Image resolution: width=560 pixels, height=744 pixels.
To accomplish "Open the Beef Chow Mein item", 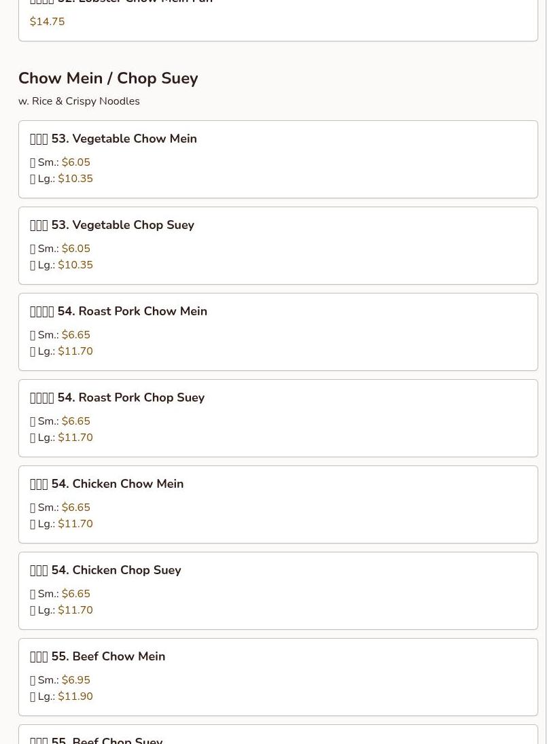I will [278, 677].
